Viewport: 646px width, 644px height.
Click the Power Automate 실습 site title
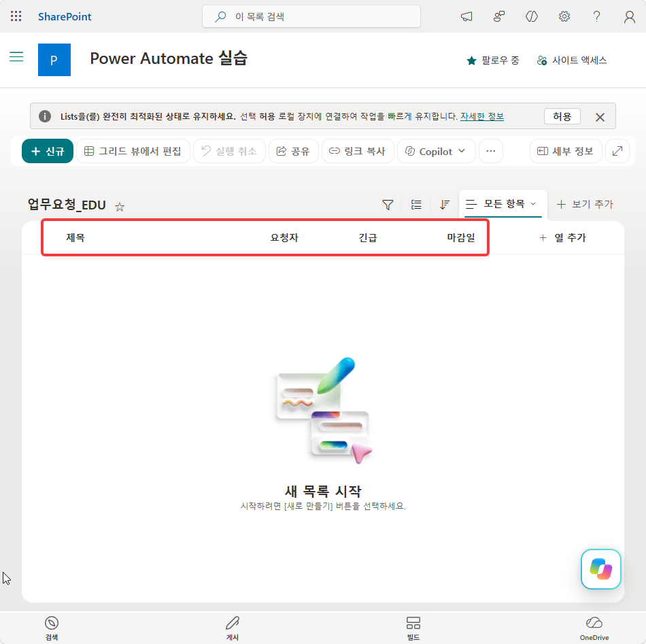coord(169,58)
